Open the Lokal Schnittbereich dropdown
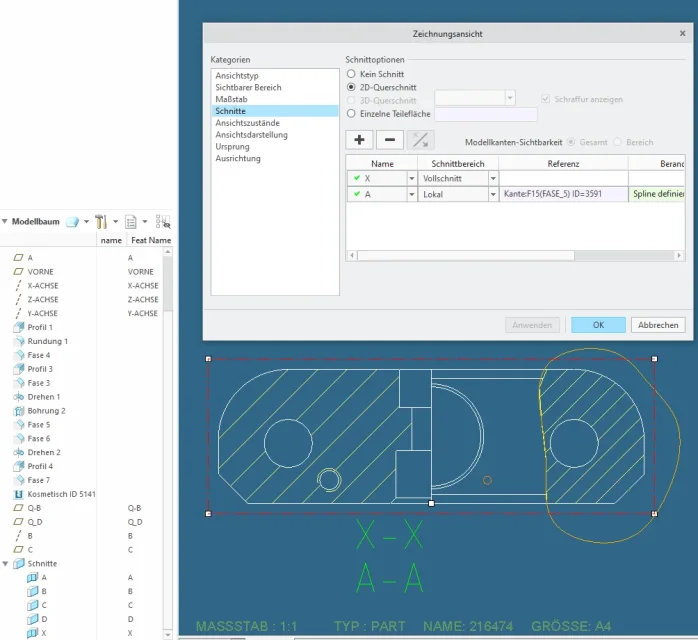Image resolution: width=698 pixels, height=640 pixels. 493,194
